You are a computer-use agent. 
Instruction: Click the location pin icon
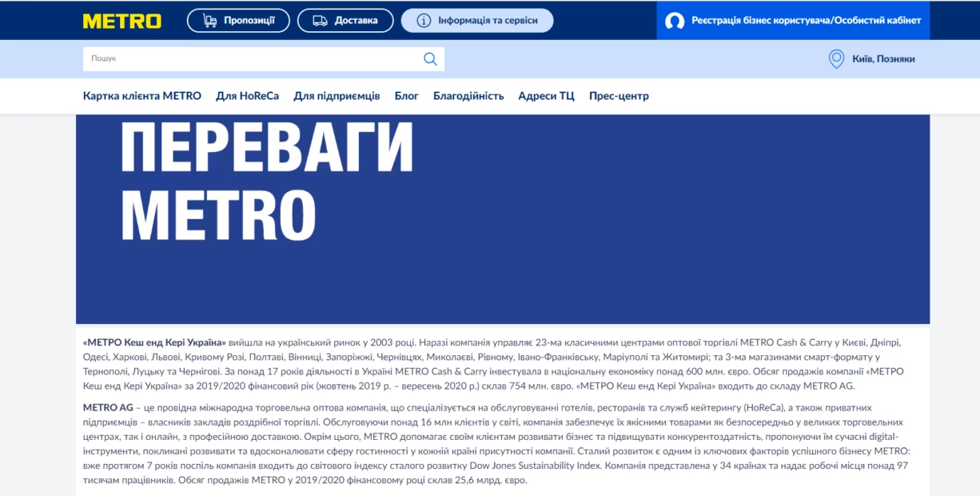pos(836,59)
